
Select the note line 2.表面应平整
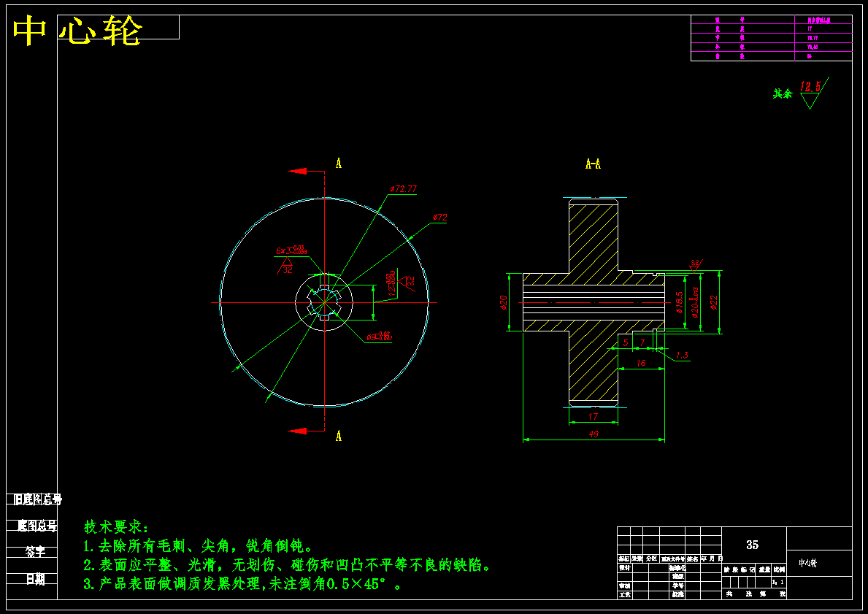pyautogui.click(x=287, y=565)
